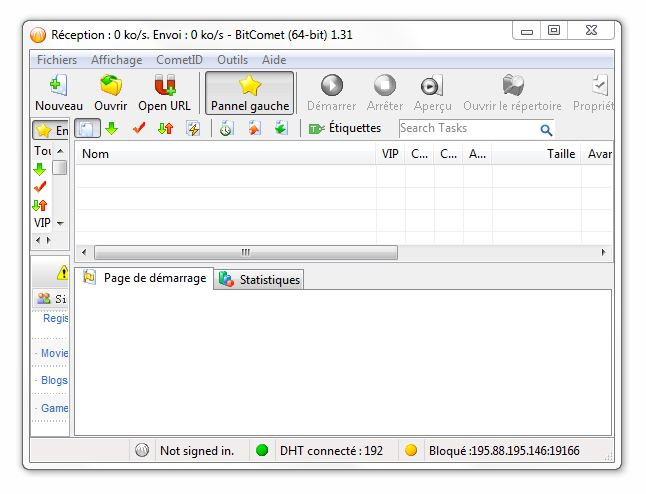Open the Outils menu
Image resolution: width=646 pixels, height=494 pixels.
click(232, 60)
